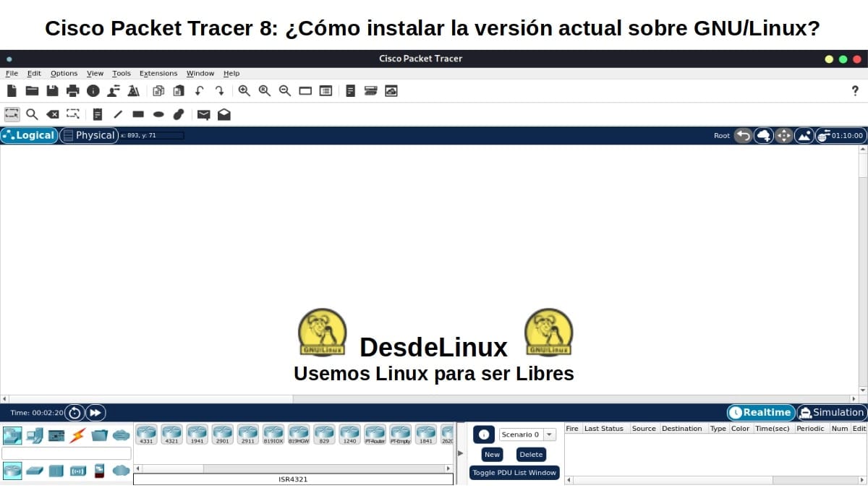This screenshot has width=868, height=488.
Task: Reset zoom with the R magnifier icon
Action: [265, 90]
